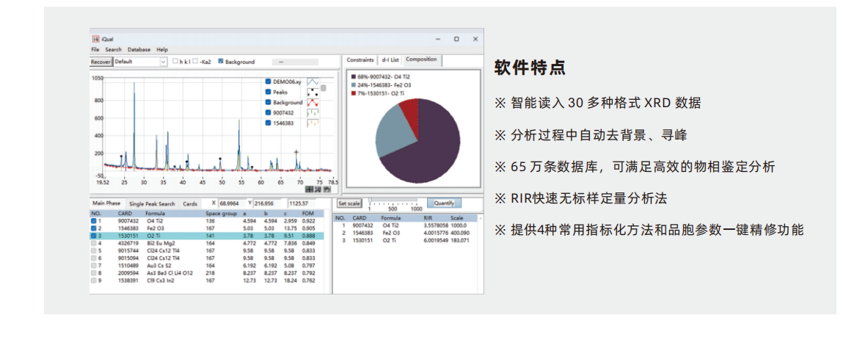The height and width of the screenshot is (340, 868).
Task: Toggle the -Ka2 checkbox
Action: [195, 62]
